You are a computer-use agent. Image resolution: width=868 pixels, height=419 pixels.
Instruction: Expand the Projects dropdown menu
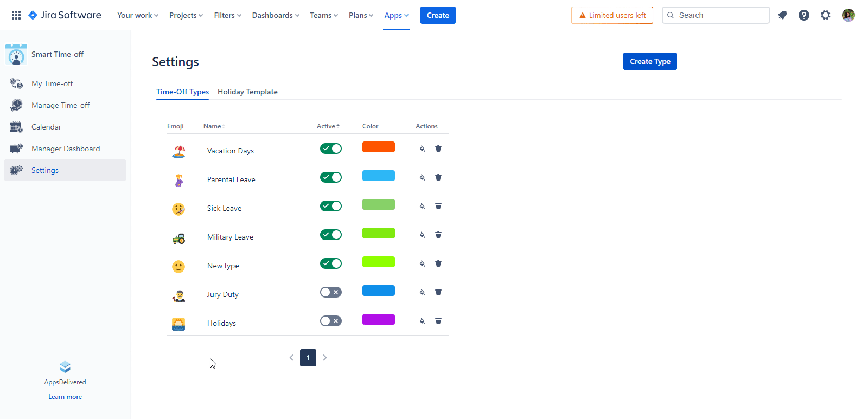pos(186,15)
